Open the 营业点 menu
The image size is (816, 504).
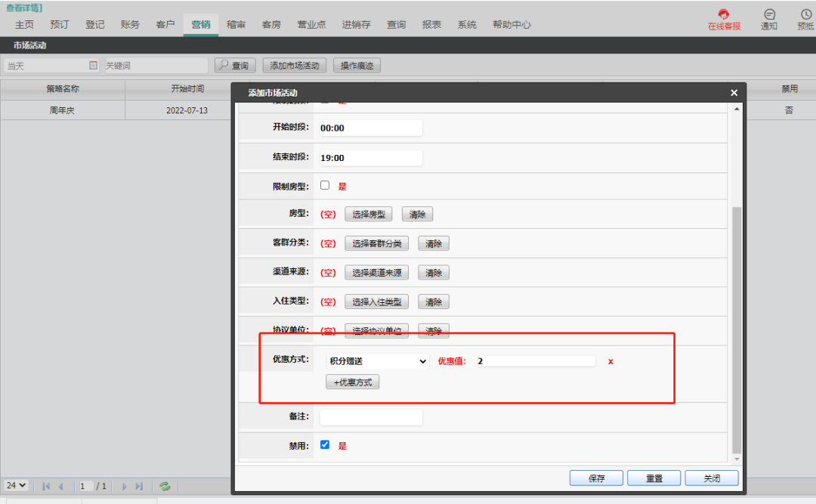click(x=311, y=24)
